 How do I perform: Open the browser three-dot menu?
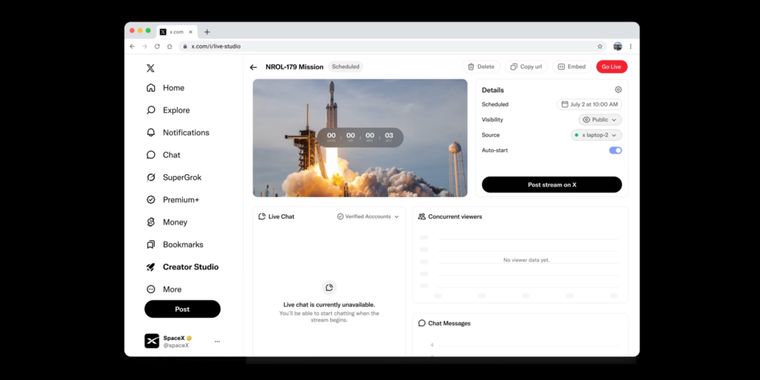(x=631, y=47)
